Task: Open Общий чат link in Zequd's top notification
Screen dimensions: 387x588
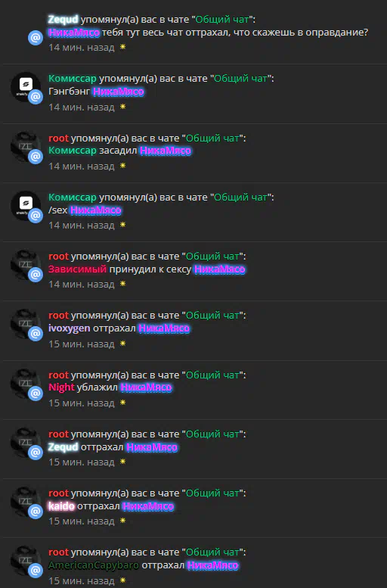Action: pos(222,20)
